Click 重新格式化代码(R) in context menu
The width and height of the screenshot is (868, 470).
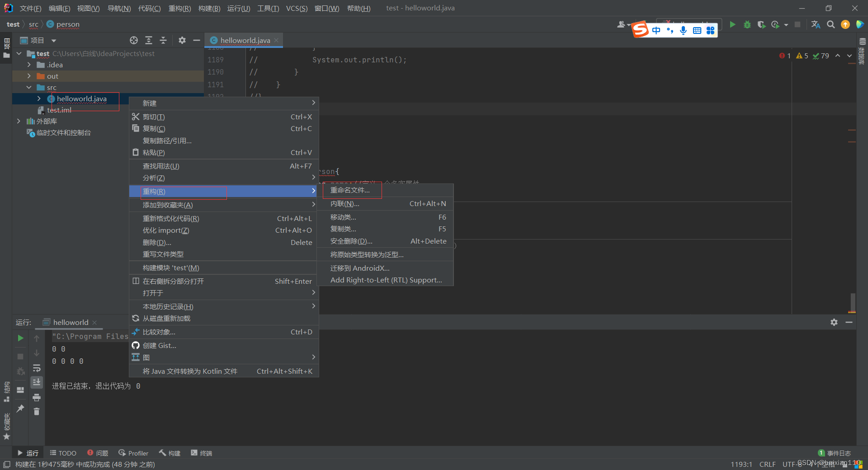pyautogui.click(x=224, y=218)
